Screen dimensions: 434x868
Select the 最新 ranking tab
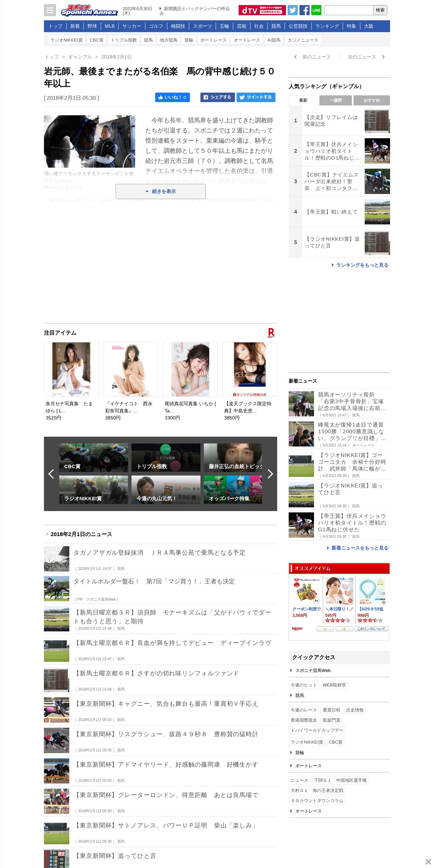[x=303, y=100]
